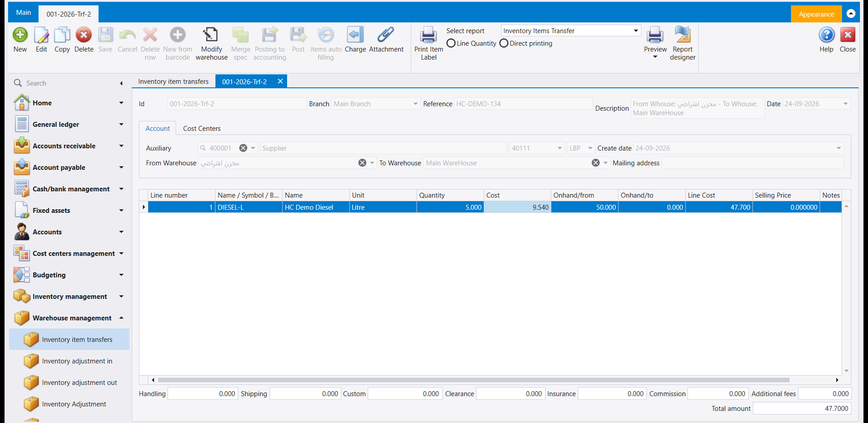This screenshot has width=868, height=423.
Task: Select the Line Quantity radio button
Action: pos(451,43)
